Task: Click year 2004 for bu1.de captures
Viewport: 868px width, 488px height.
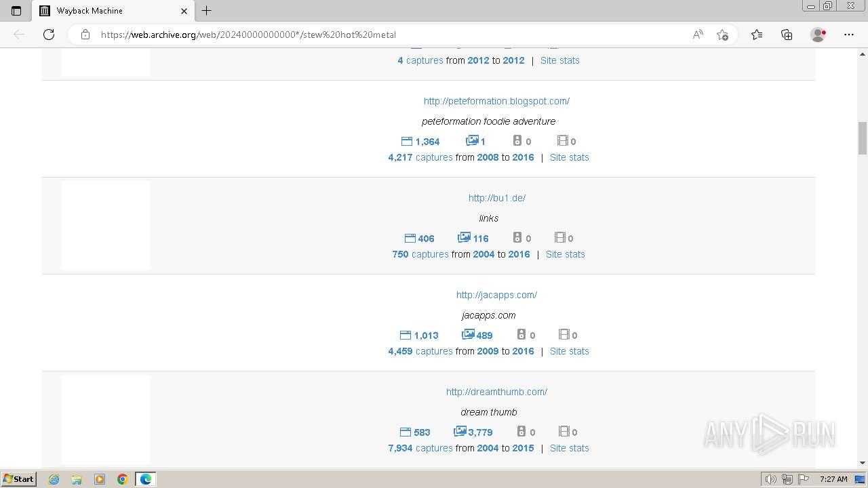Action: (484, 254)
